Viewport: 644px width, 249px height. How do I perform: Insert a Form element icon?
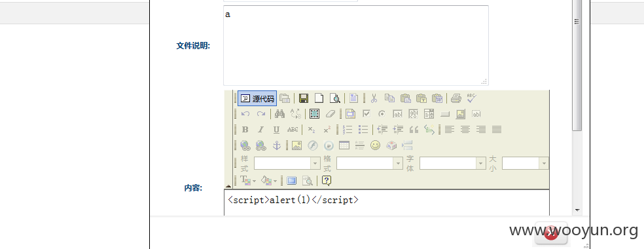click(350, 114)
